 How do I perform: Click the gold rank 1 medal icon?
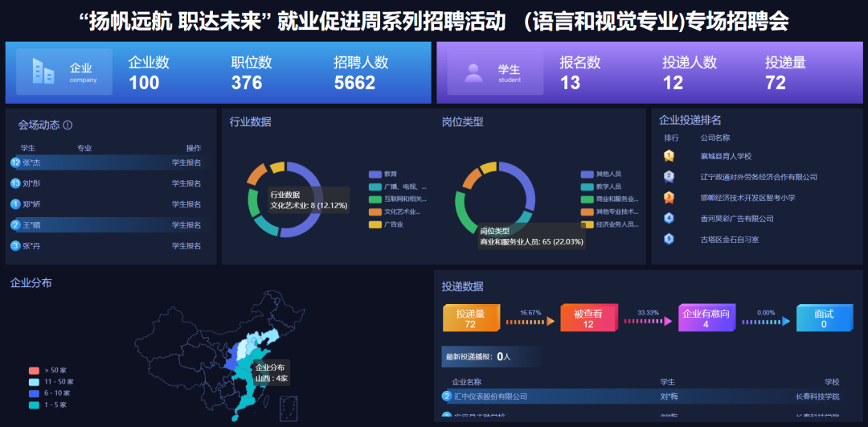(669, 156)
